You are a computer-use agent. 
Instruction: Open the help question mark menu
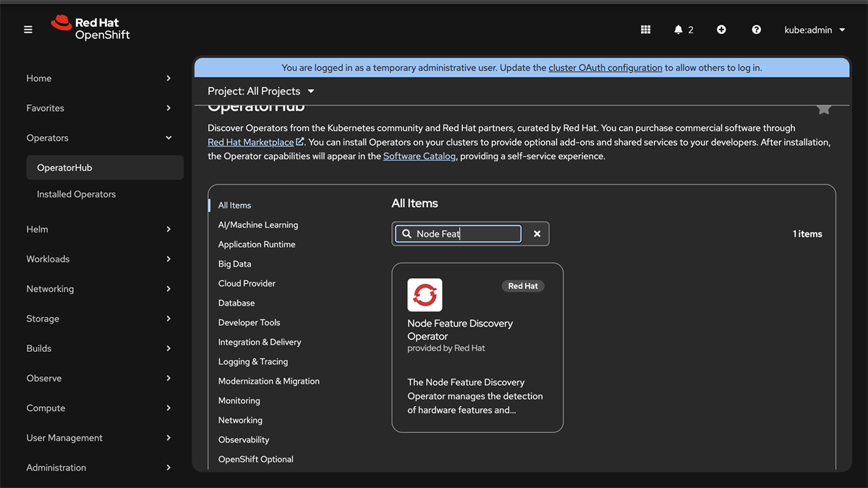pos(757,30)
